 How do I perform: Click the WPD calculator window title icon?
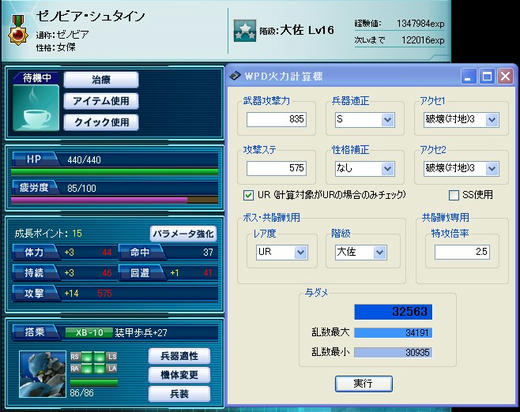235,76
